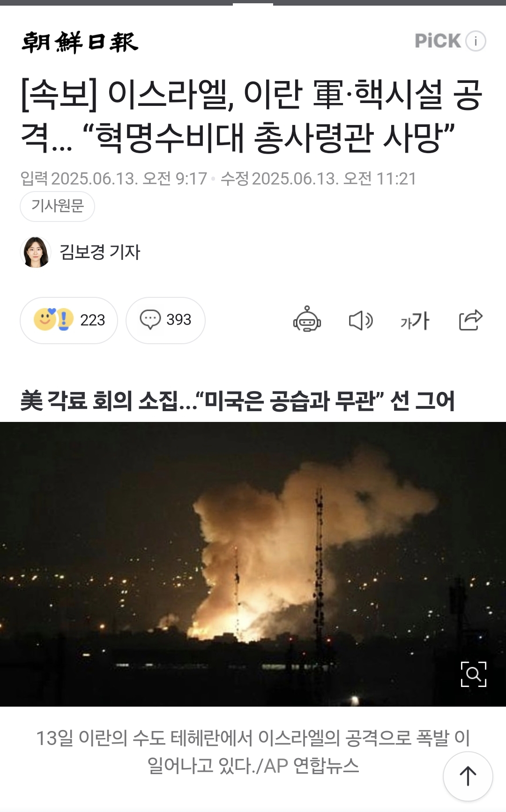The width and height of the screenshot is (506, 812).
Task: Tap the PiCK label
Action: 438,41
